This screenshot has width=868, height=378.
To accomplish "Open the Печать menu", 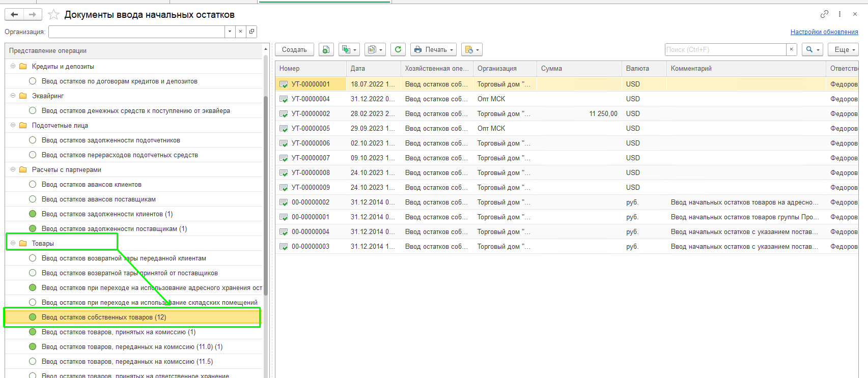I will click(433, 49).
